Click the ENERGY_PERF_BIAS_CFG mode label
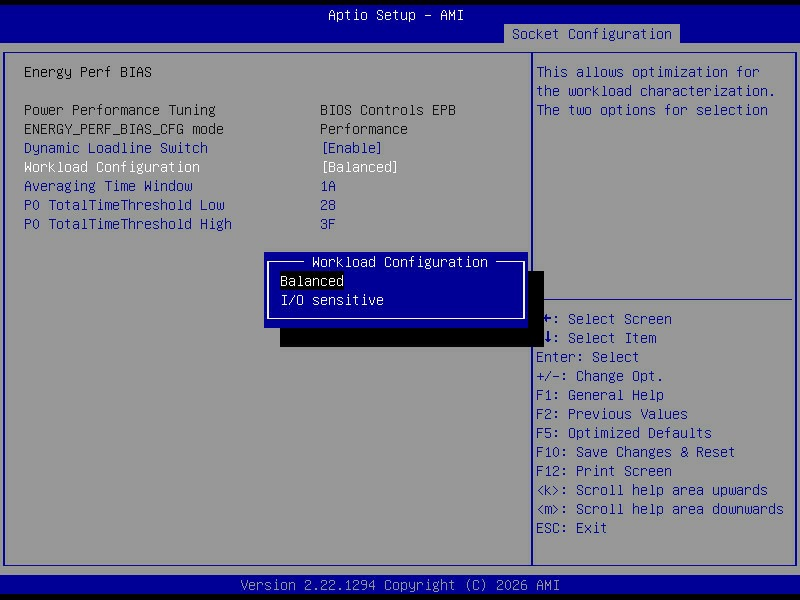 (123, 129)
